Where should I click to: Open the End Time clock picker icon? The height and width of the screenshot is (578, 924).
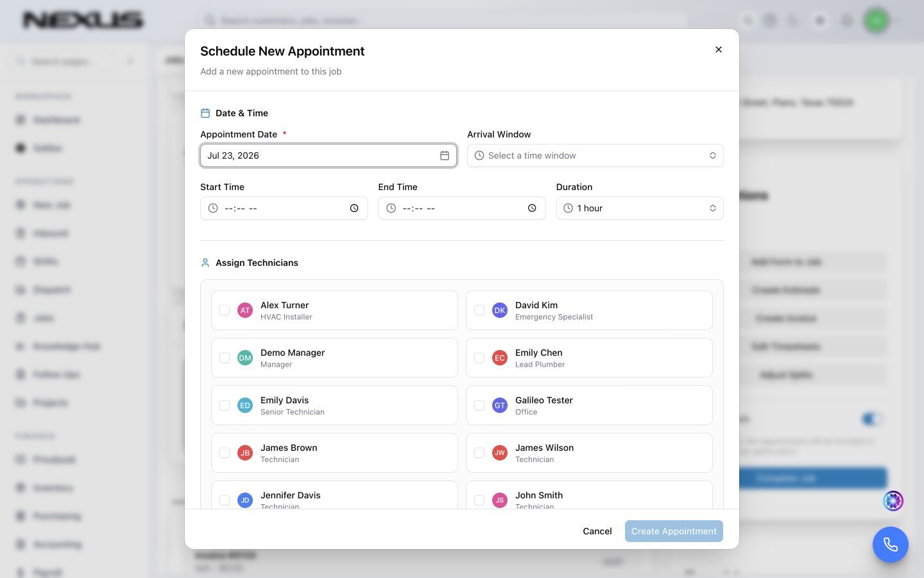532,208
